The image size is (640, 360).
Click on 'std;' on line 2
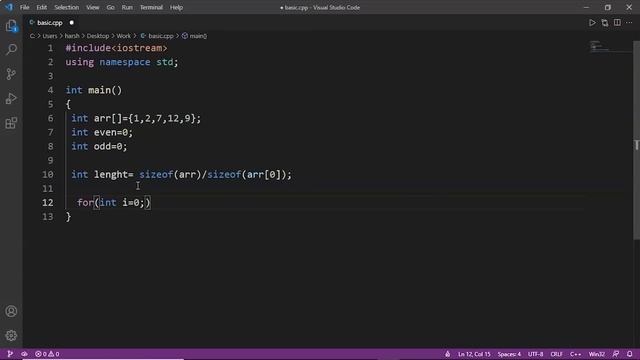coord(167,62)
